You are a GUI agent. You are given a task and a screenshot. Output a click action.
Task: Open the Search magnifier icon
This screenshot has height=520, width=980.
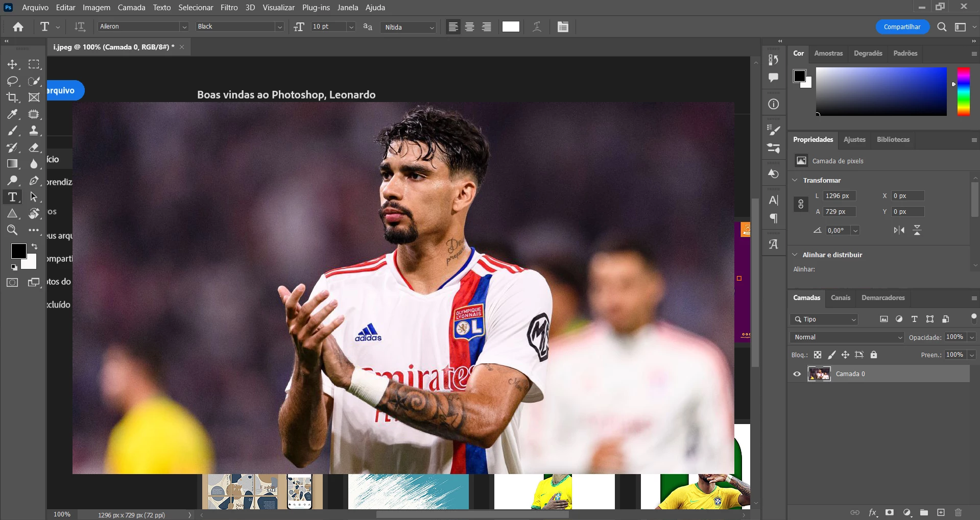coord(942,27)
